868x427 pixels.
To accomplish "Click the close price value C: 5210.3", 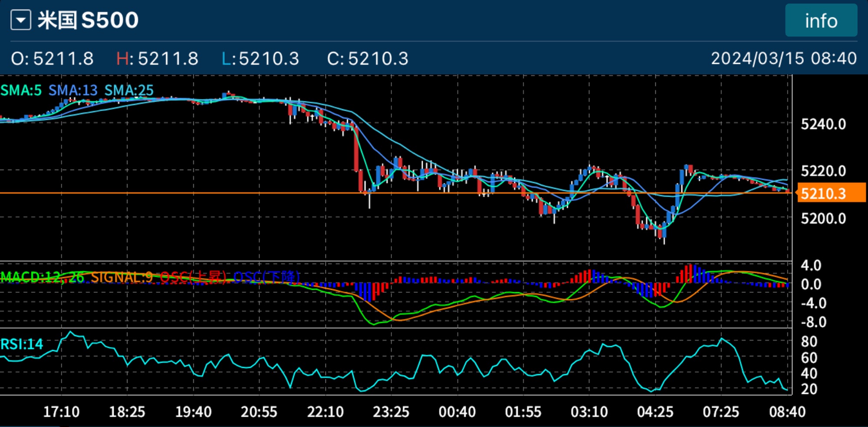I will coord(368,59).
